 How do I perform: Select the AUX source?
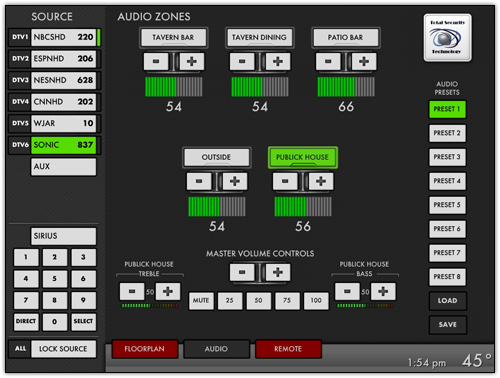(63, 167)
